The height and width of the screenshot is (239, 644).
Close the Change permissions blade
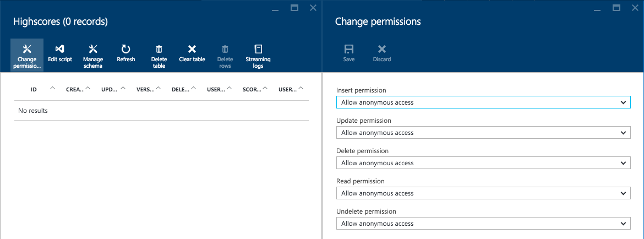(635, 8)
